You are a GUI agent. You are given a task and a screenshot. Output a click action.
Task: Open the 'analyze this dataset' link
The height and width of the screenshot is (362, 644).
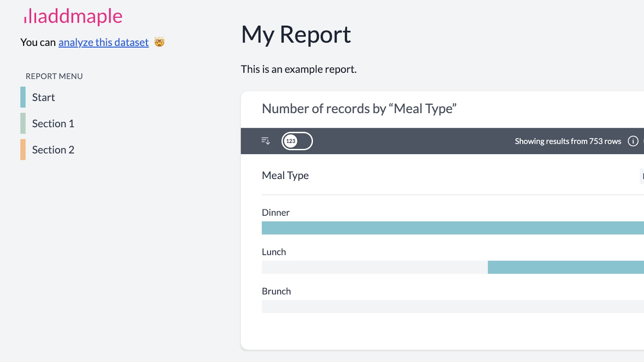[103, 42]
